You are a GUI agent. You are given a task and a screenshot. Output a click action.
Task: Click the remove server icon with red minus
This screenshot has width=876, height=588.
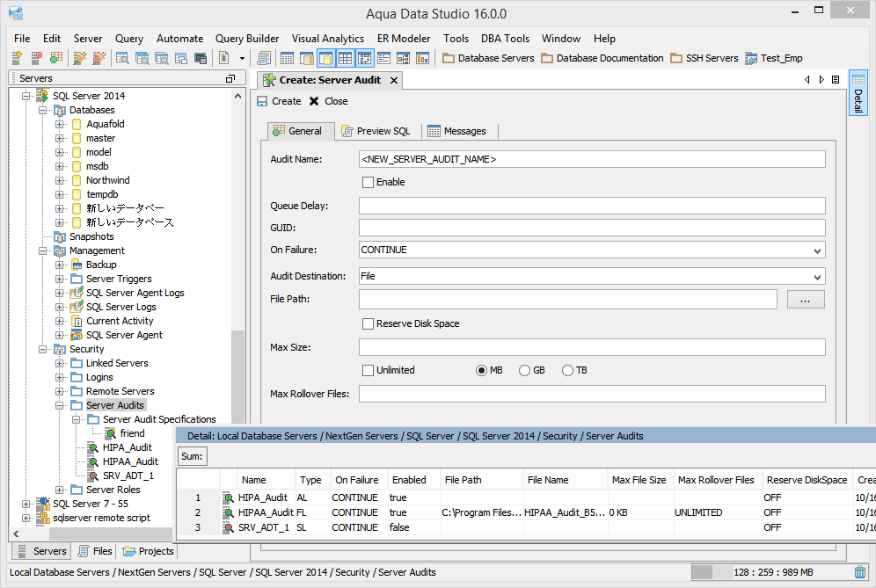36,57
